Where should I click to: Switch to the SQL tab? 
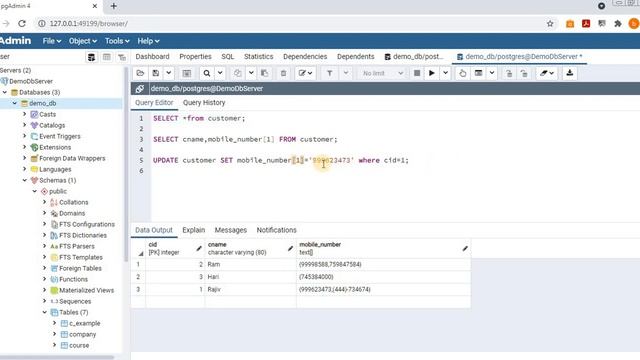[228, 56]
